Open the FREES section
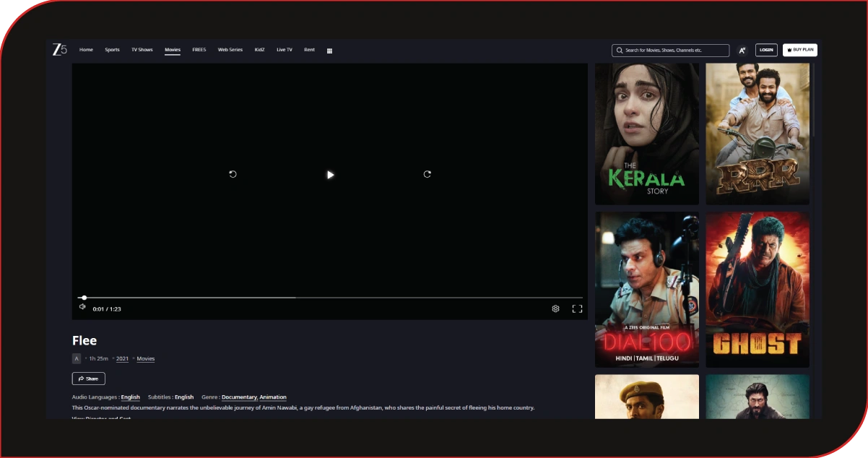The width and height of the screenshot is (868, 458). [199, 50]
